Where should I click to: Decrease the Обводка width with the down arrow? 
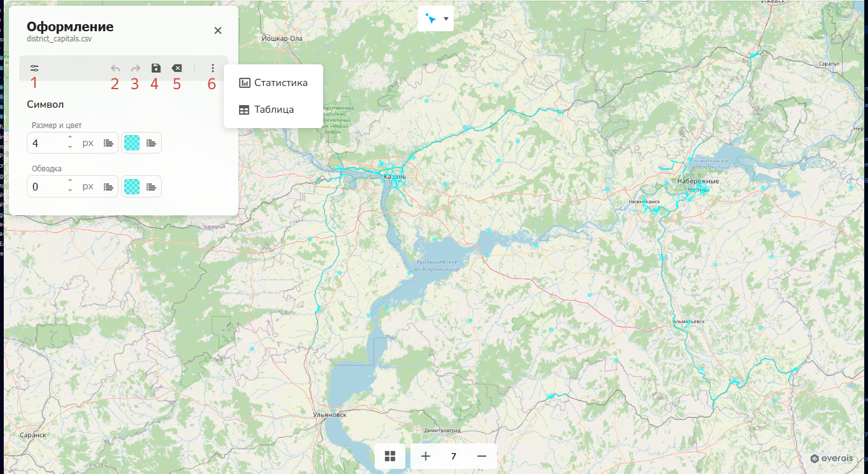70,190
